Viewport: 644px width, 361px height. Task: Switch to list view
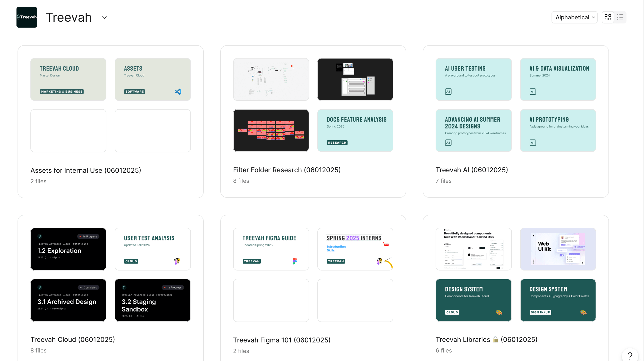click(620, 17)
